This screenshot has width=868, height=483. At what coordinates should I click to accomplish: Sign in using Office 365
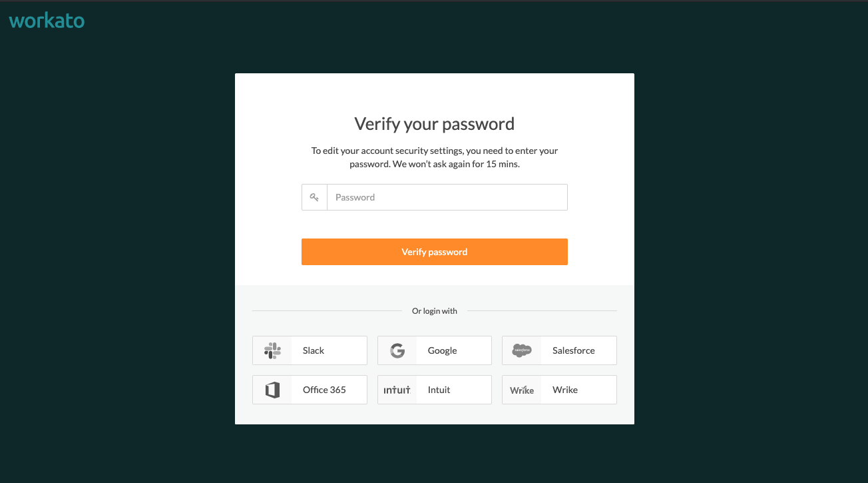310,389
